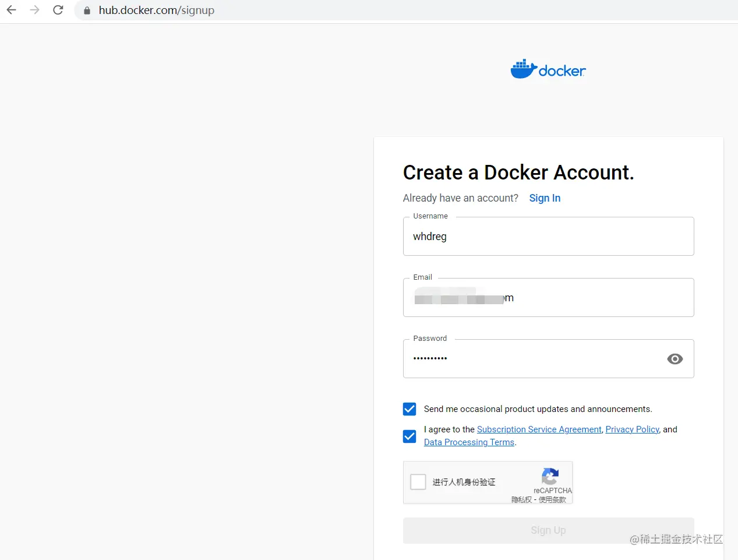Viewport: 738px width, 560px height.
Task: Open the reCAPTCHA 使用条款 link
Action: [552, 500]
